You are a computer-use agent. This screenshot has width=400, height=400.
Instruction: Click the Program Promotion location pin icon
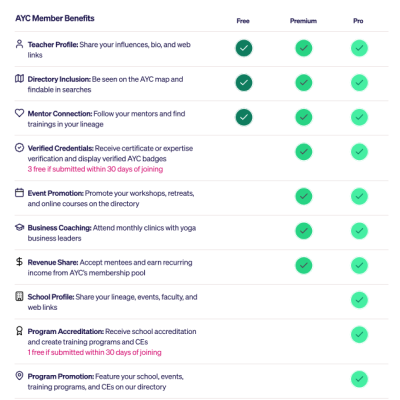(x=19, y=376)
